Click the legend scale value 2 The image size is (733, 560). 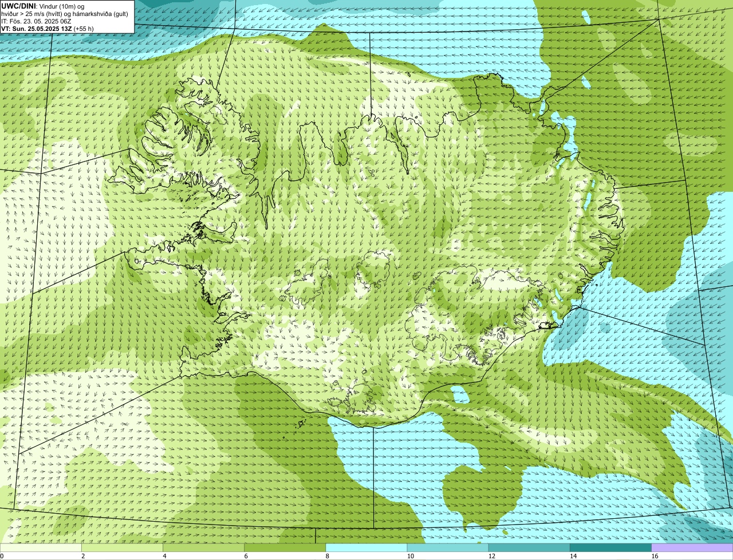point(83,556)
